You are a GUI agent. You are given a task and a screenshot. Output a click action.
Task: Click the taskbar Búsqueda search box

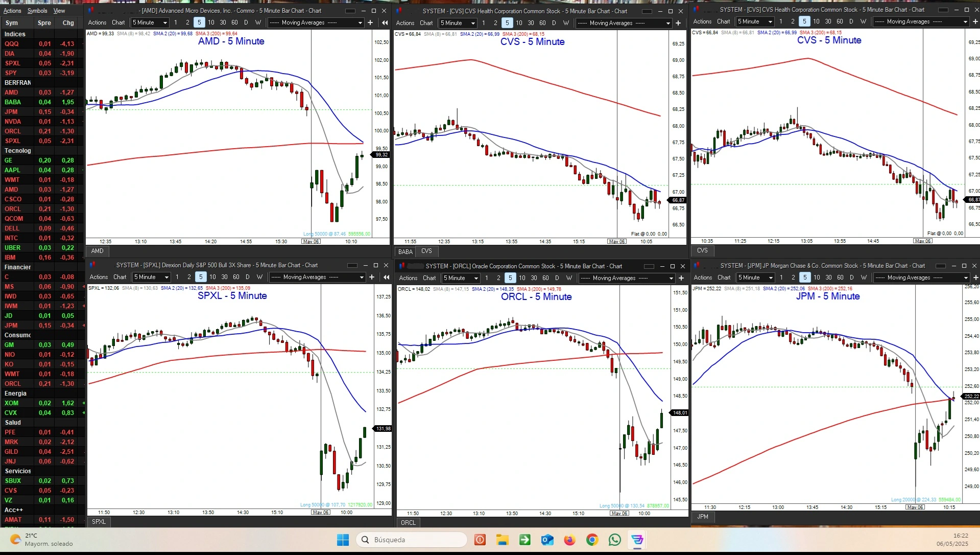tap(412, 540)
